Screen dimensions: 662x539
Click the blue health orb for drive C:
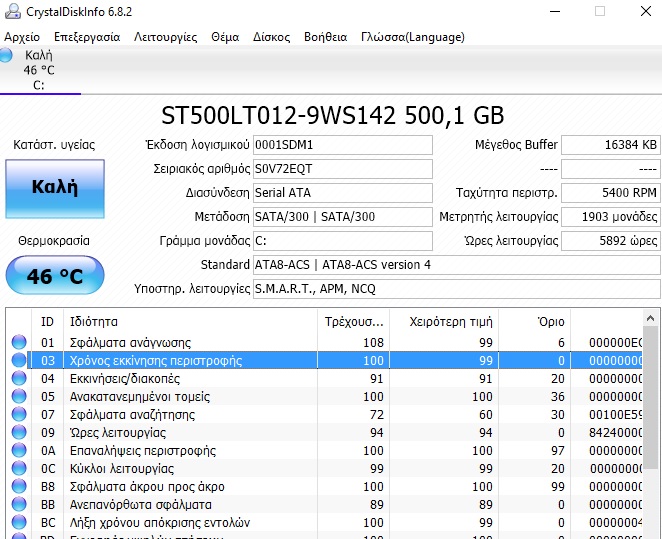5,55
